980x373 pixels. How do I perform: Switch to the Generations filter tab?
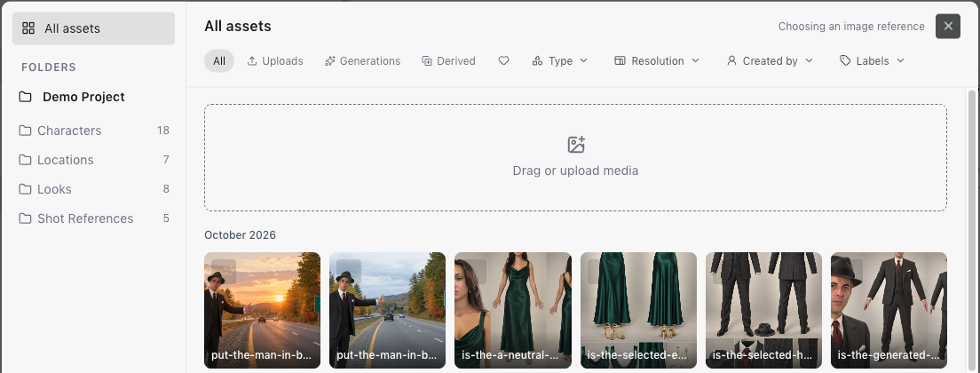(x=362, y=60)
